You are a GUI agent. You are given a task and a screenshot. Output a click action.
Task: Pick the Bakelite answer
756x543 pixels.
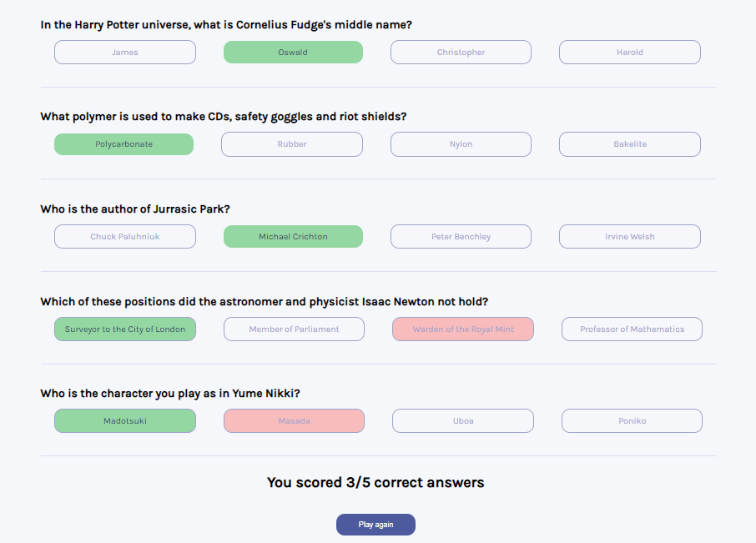tap(630, 144)
